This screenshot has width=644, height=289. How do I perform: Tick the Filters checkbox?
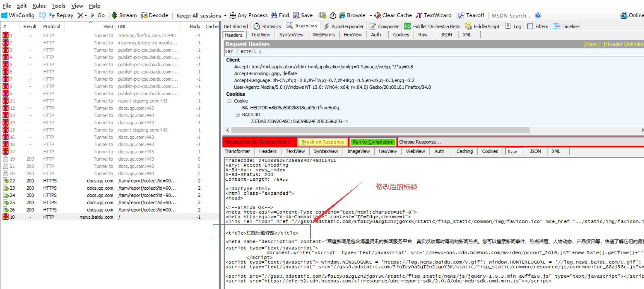pos(530,26)
